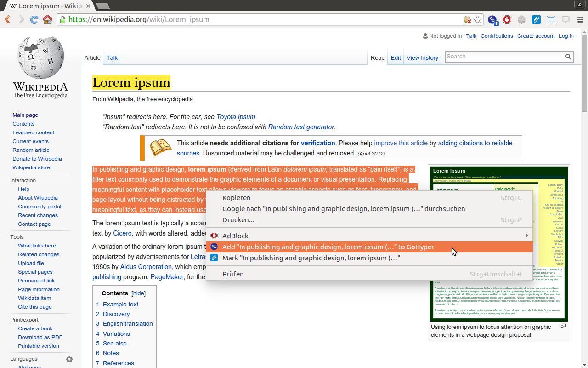Click the search magnifier icon

(x=568, y=57)
